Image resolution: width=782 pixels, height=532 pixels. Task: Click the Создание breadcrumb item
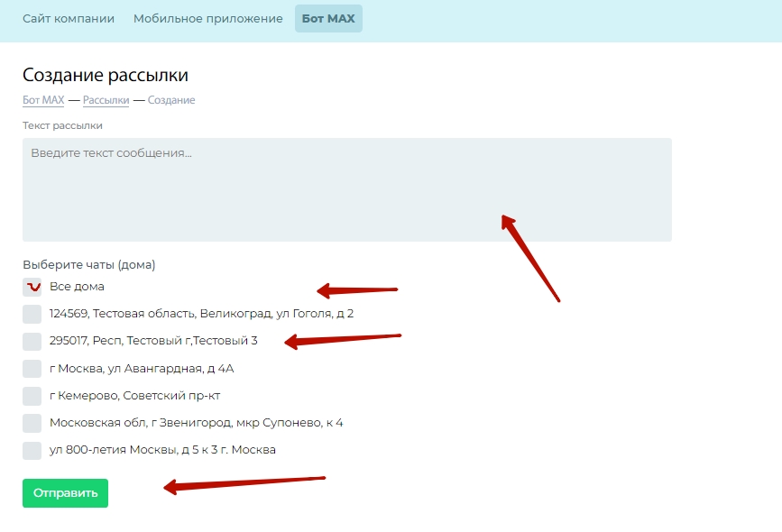171,100
